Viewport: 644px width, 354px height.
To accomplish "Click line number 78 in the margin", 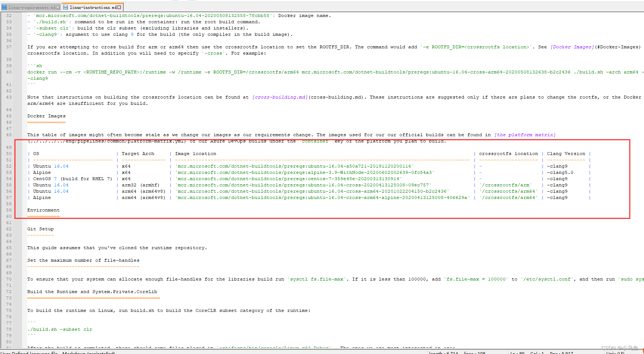I will [8, 329].
